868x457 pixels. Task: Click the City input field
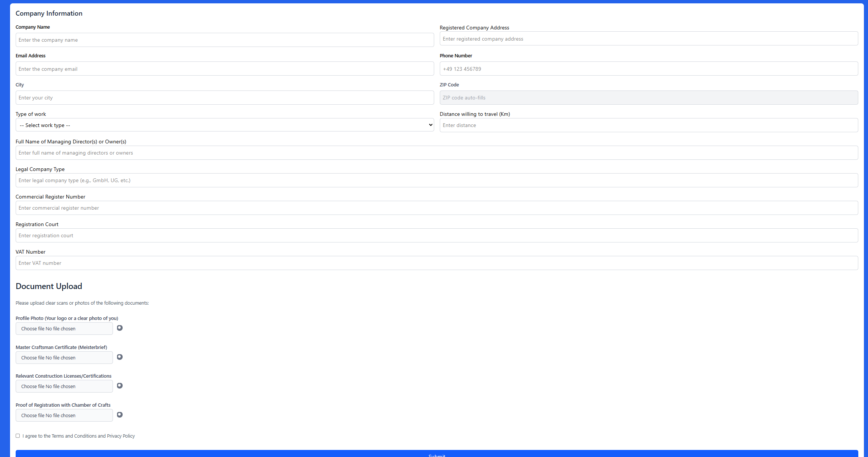[x=225, y=98]
